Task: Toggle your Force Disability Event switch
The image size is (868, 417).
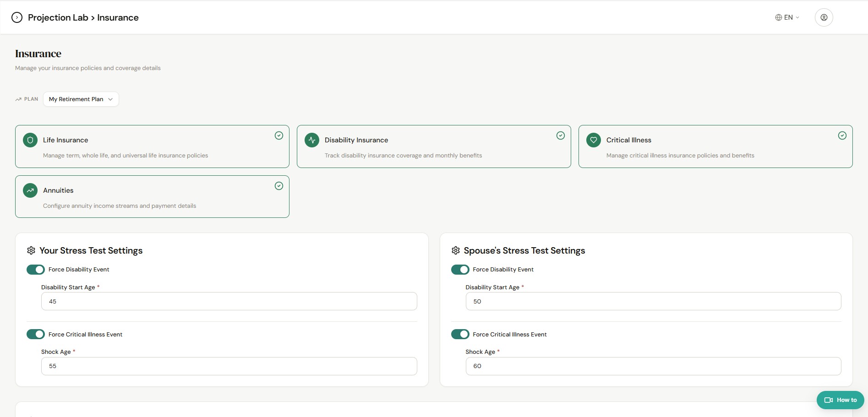Action: pos(36,270)
